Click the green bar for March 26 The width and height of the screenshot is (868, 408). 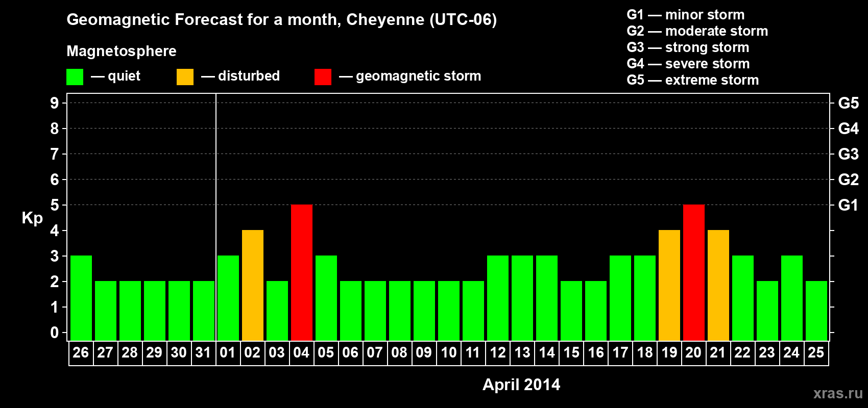coord(81,298)
